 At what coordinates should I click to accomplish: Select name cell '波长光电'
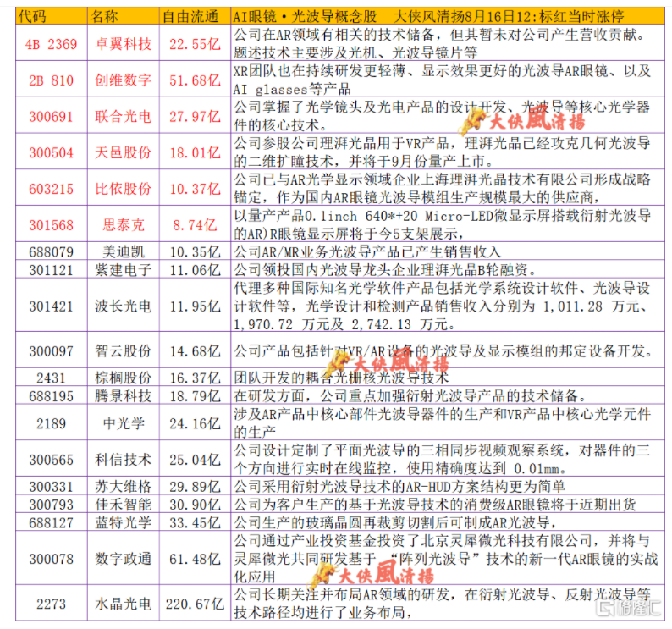124,306
